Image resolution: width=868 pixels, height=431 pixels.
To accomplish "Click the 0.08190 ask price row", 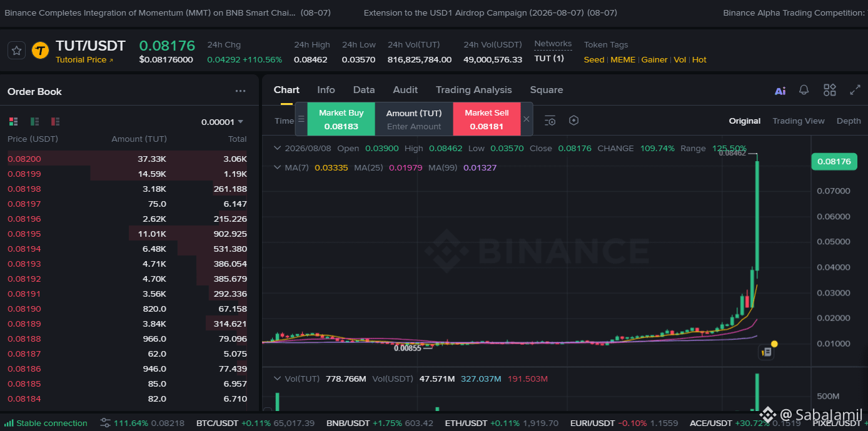I will (127, 309).
